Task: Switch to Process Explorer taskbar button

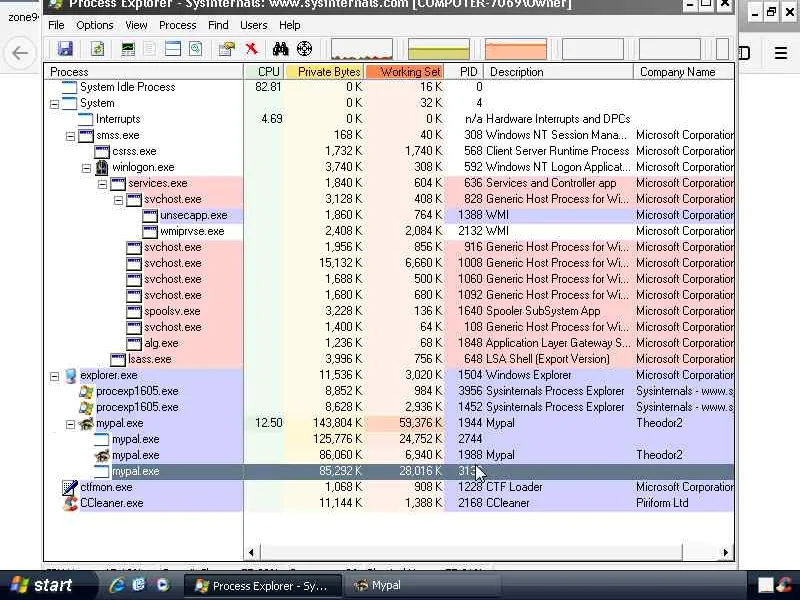Action: pyautogui.click(x=262, y=586)
